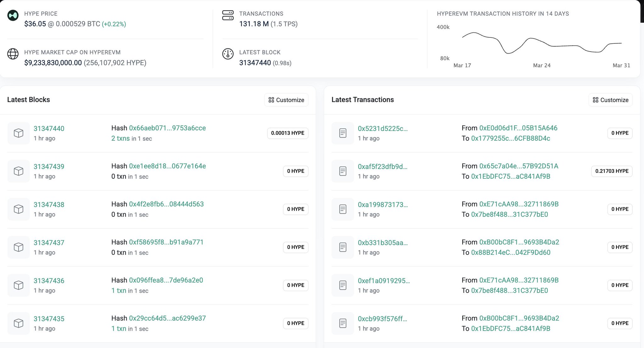
Task: Open Customize in the Latest Transactions panel
Action: [x=610, y=100]
